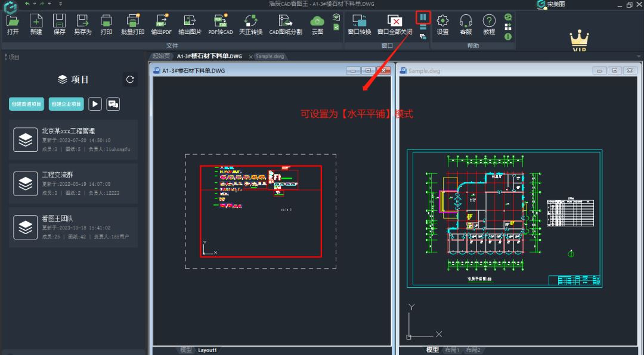Collapse the ribbon using the right-edge arrow
This screenshot has width=644, height=355.
click(639, 57)
